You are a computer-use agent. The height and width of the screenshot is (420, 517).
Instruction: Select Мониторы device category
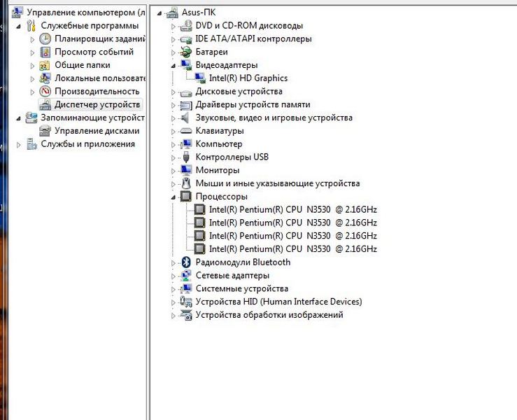(217, 170)
